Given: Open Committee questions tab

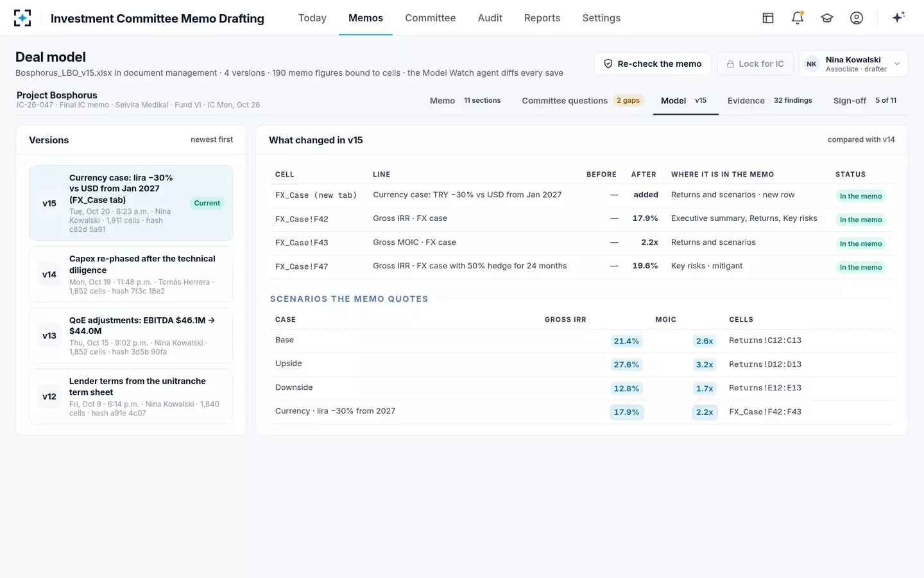Looking at the screenshot, I should [581, 101].
